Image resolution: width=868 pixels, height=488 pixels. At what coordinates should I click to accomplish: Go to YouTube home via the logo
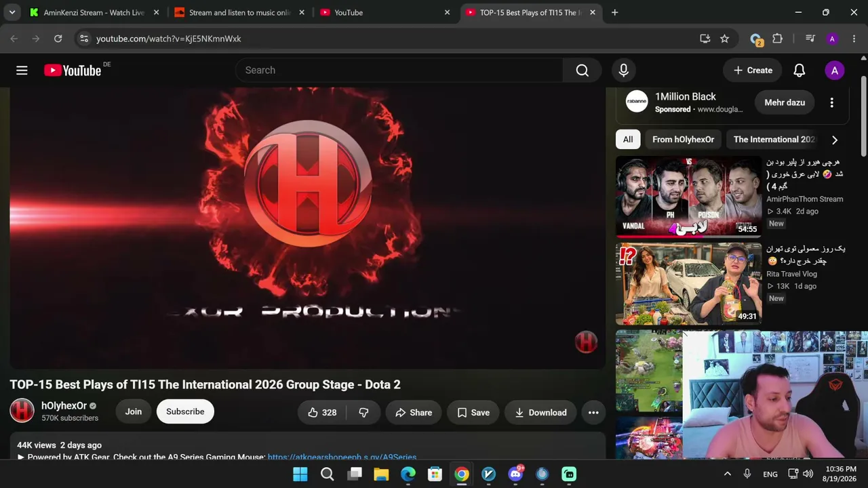coord(73,70)
